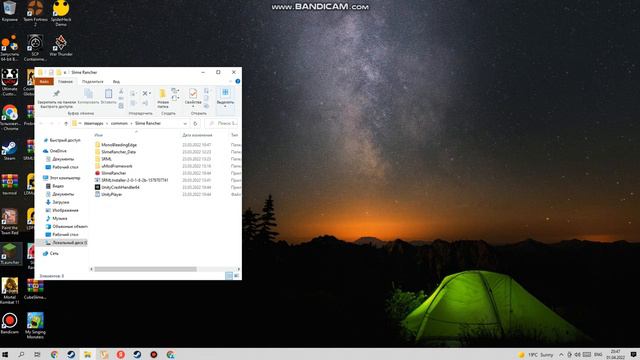Open TLauncher desktop icon
The image size is (640, 360).
10,253
